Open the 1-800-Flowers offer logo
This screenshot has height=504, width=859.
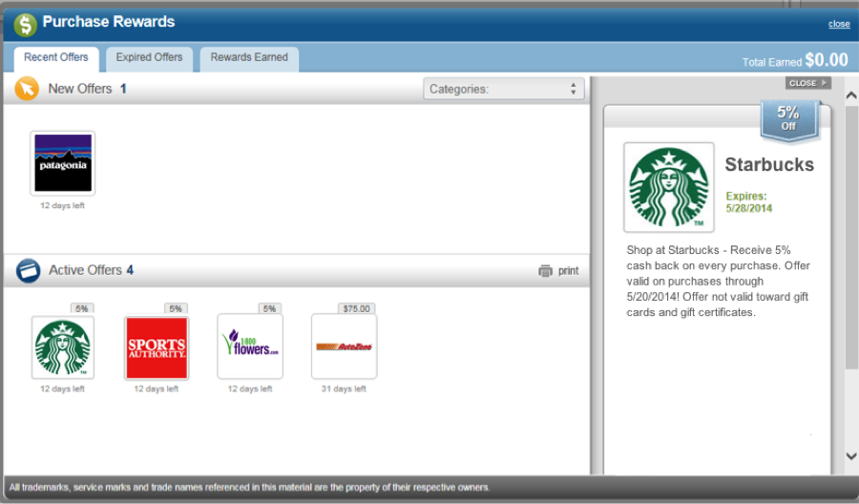(250, 347)
